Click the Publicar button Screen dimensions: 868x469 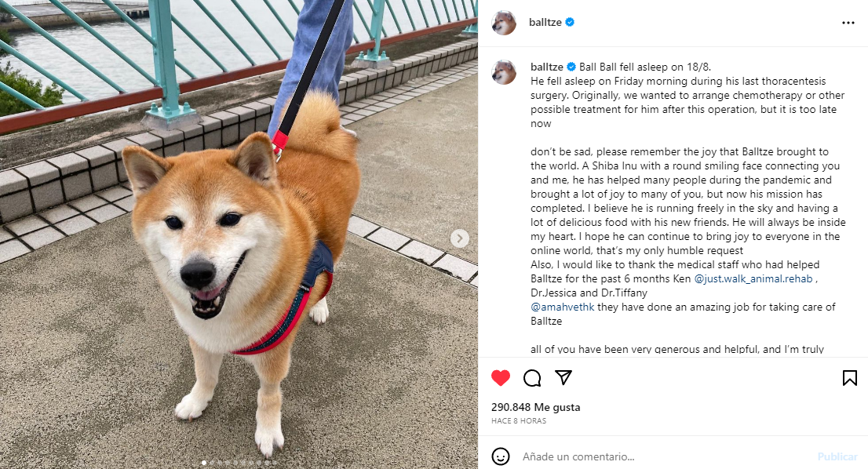(837, 456)
